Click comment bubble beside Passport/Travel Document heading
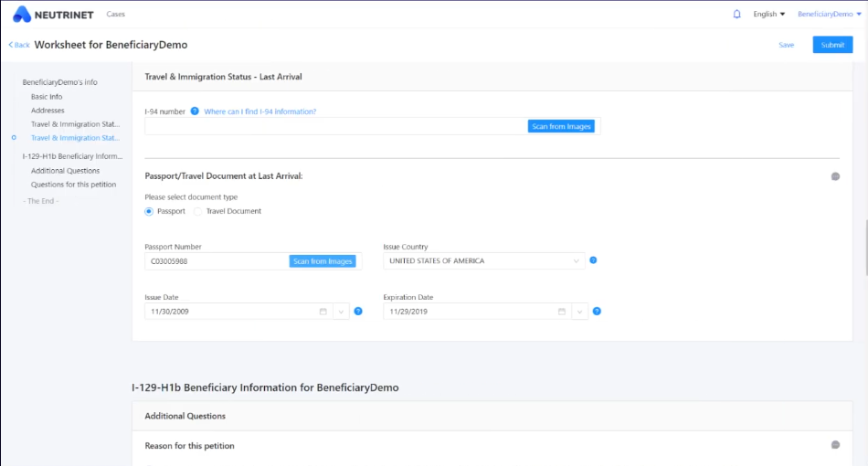The width and height of the screenshot is (868, 466). click(835, 176)
